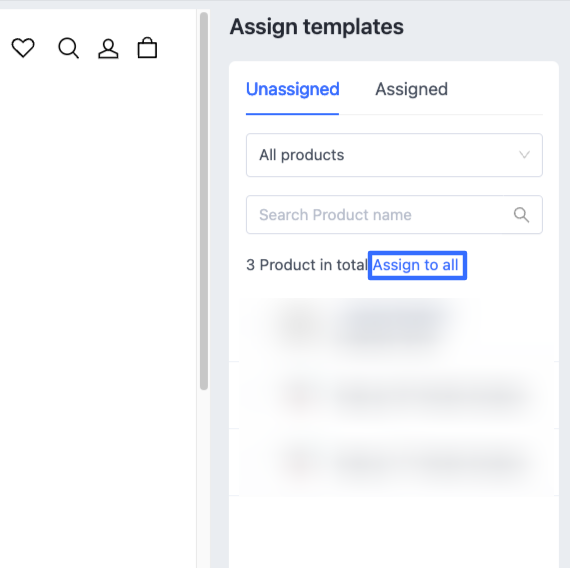Open the user account icon
Viewport: 570px width, 568px height.
[108, 49]
